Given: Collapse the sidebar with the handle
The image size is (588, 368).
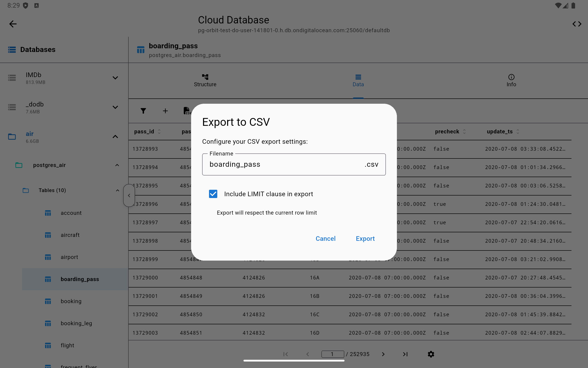Looking at the screenshot, I should [x=129, y=195].
